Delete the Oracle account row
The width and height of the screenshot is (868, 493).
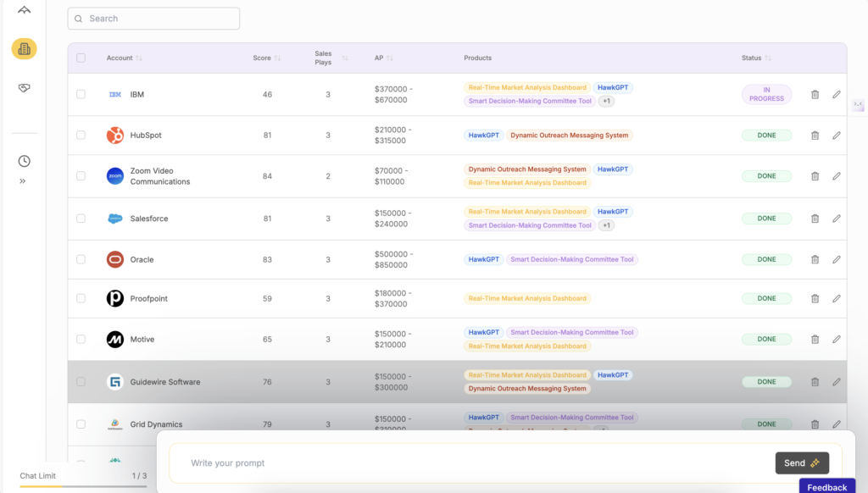point(815,259)
